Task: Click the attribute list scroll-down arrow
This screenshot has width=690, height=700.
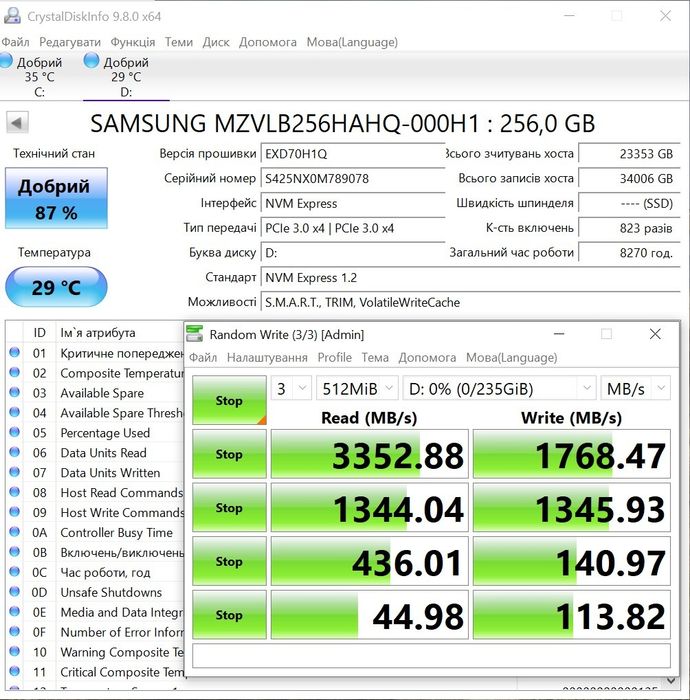Action: pos(670,680)
